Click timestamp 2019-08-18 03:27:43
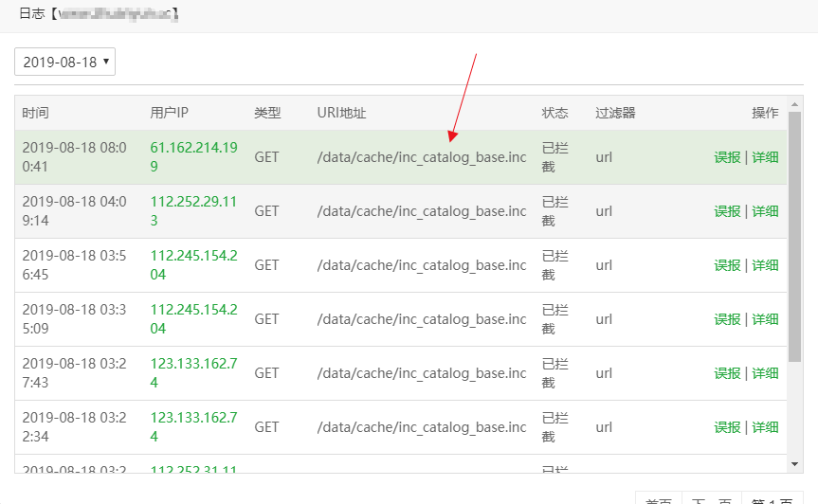Viewport: 818px width, 504px height. [74, 372]
